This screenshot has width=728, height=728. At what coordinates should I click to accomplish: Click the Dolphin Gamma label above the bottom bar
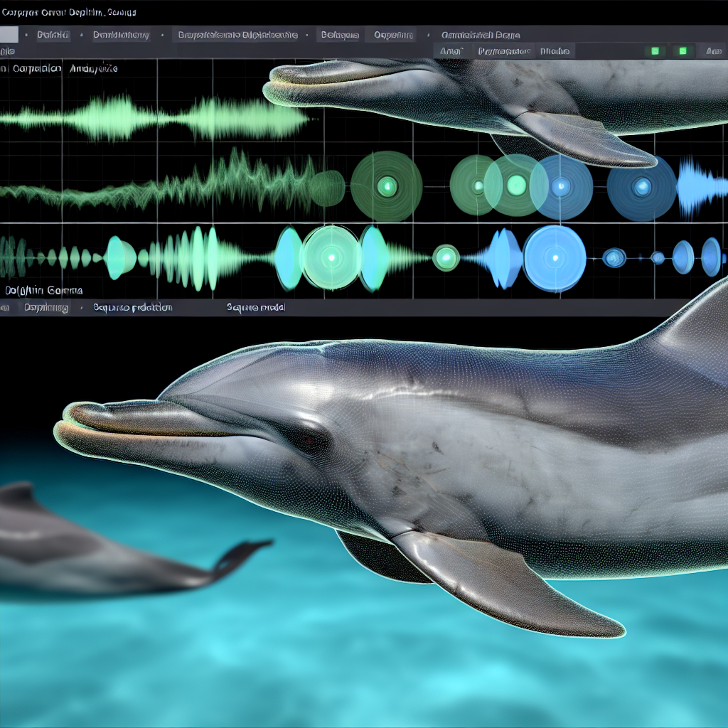[43, 291]
